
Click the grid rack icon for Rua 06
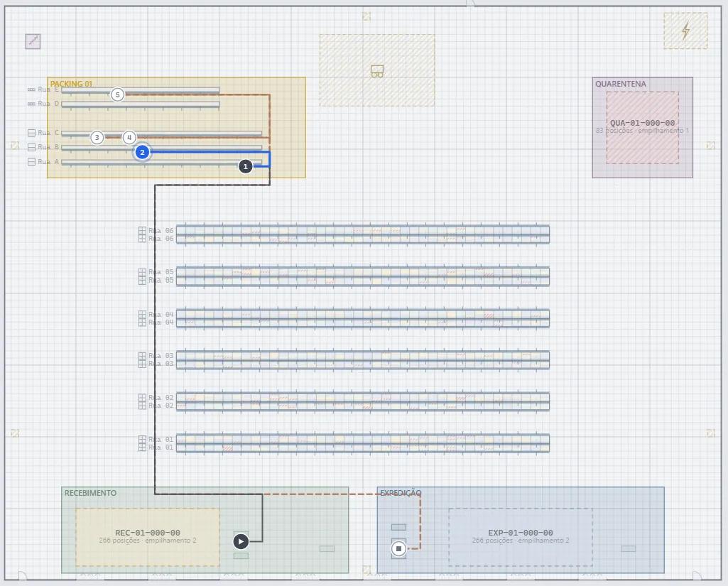point(142,234)
